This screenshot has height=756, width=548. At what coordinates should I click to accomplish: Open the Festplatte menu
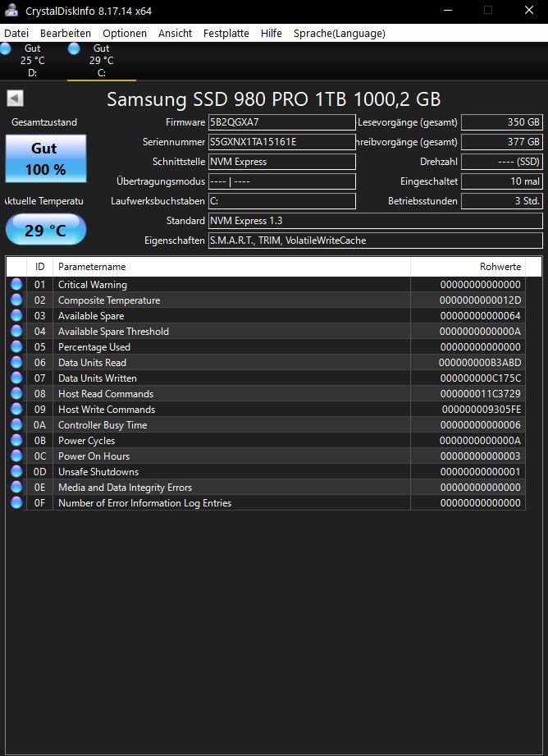tap(226, 34)
